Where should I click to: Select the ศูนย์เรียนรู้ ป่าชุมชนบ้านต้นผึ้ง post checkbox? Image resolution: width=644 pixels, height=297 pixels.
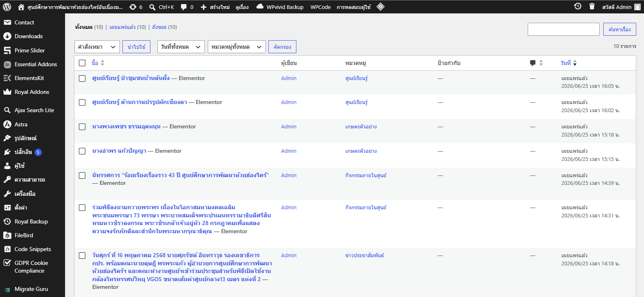point(82,78)
